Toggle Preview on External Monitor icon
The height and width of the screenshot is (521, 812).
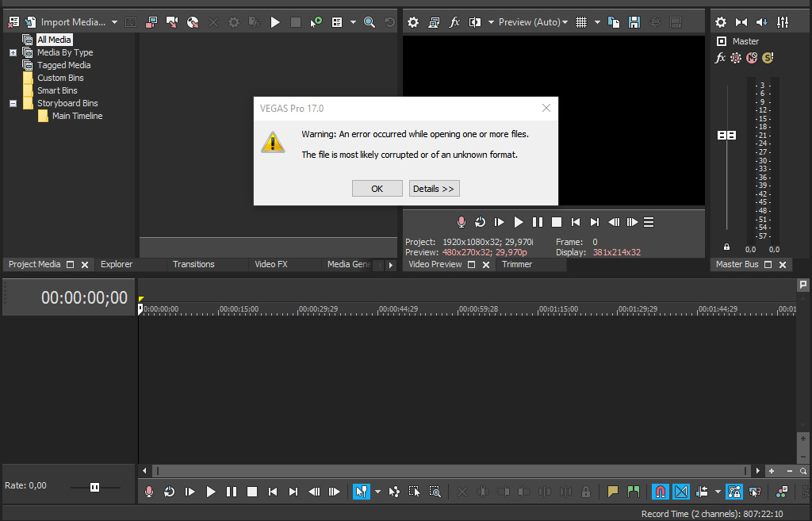[x=434, y=21]
